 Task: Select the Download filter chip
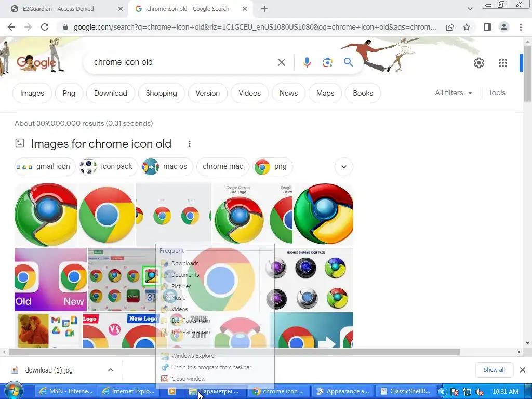pyautogui.click(x=111, y=93)
